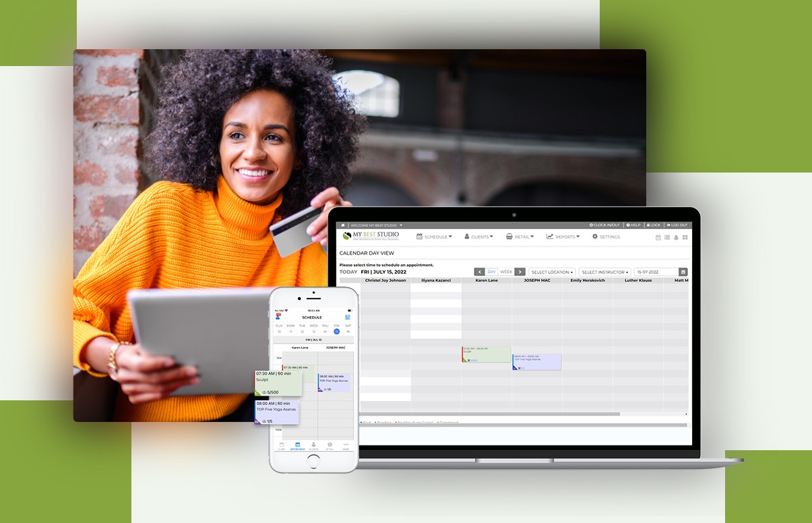Open Settings in the main navigation
Image resolution: width=812 pixels, height=523 pixels.
606,237
